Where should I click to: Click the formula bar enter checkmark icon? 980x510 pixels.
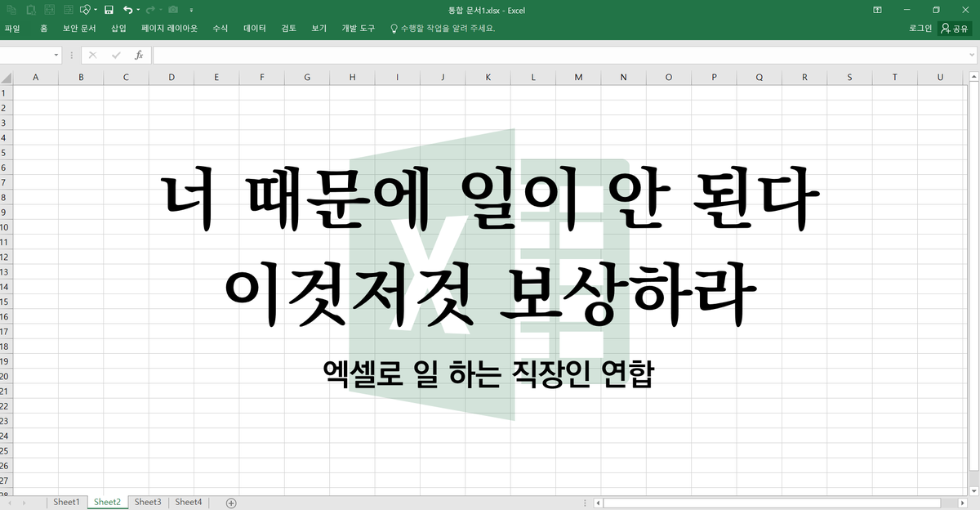click(x=116, y=55)
